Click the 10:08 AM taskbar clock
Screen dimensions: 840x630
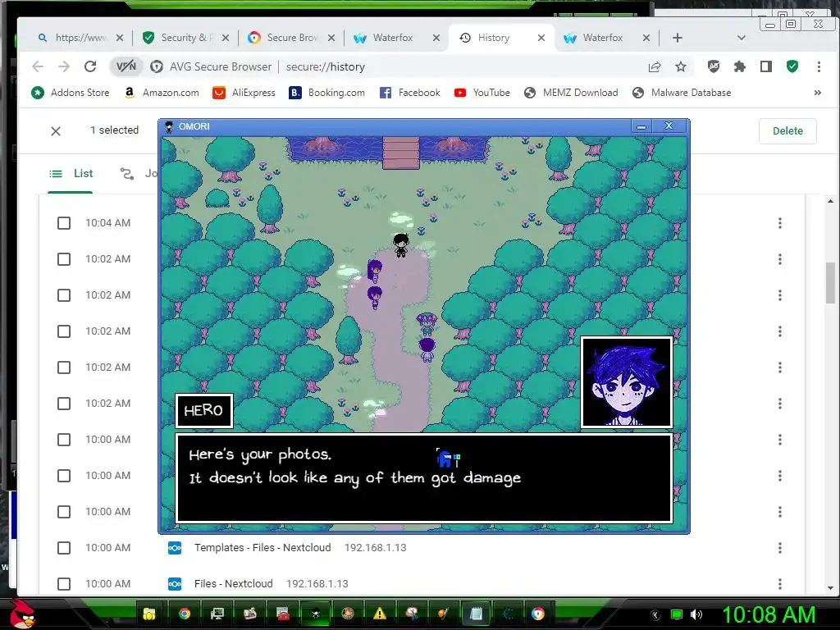click(x=769, y=614)
